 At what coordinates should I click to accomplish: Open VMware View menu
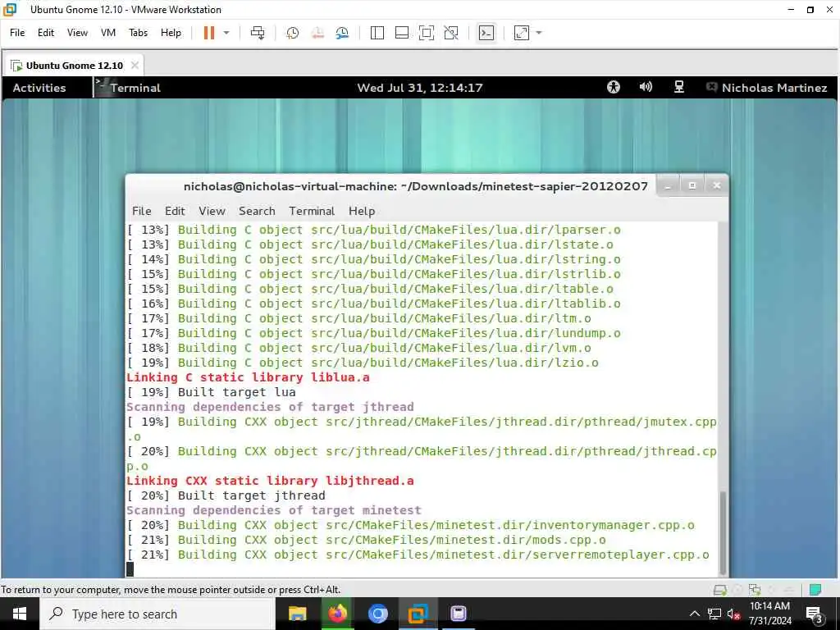77,33
